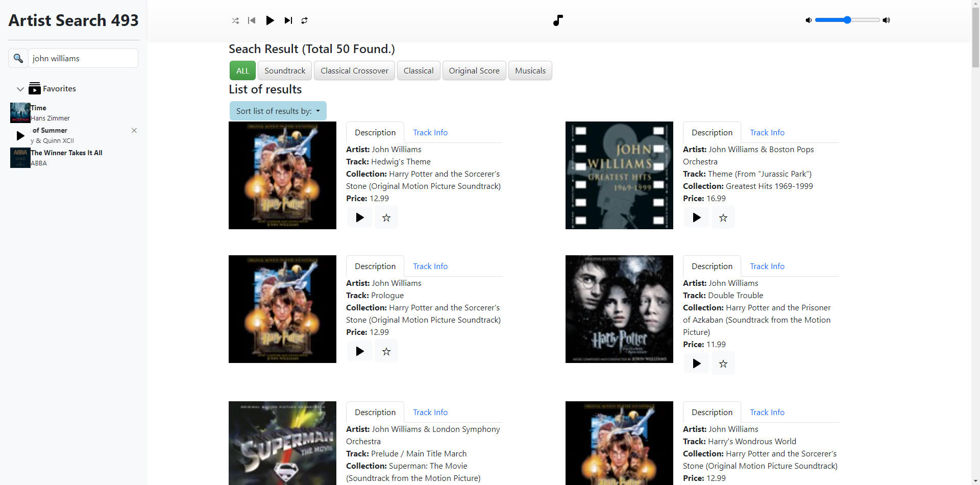Skip to previous track

252,20
